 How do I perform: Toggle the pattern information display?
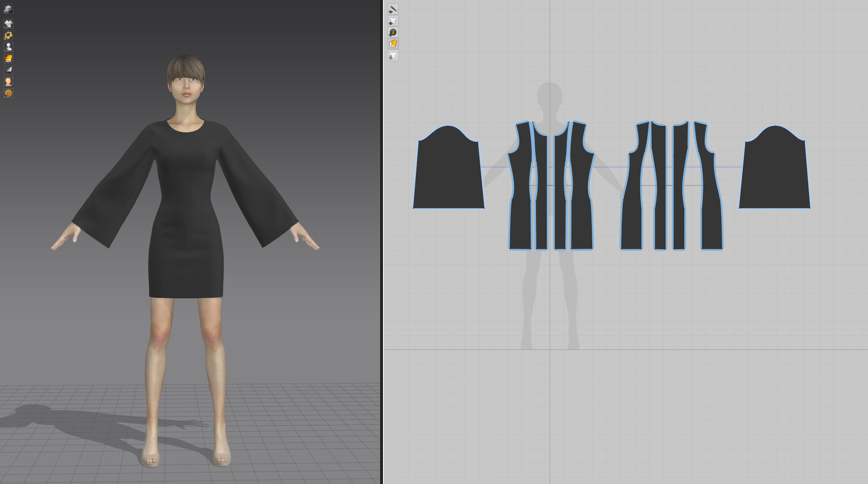[x=393, y=33]
